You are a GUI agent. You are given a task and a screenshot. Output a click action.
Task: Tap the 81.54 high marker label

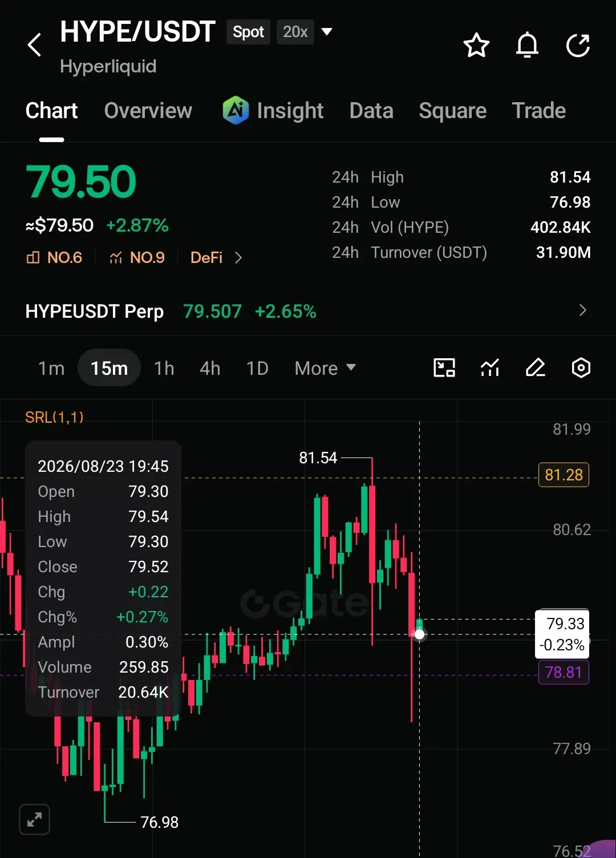[318, 458]
